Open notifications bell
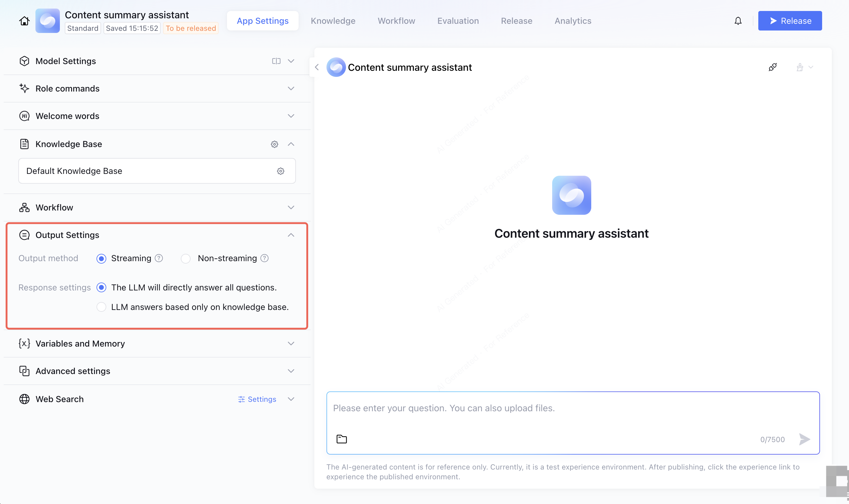The height and width of the screenshot is (504, 849). 738,21
